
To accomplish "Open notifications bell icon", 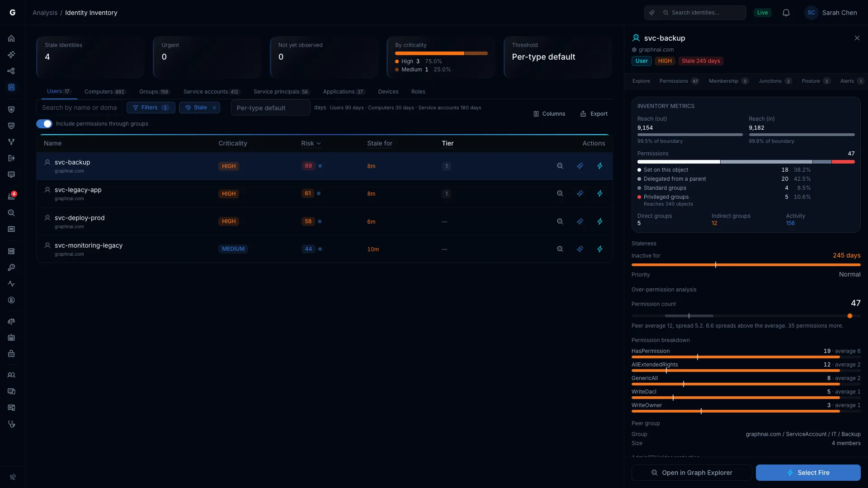I will [786, 13].
